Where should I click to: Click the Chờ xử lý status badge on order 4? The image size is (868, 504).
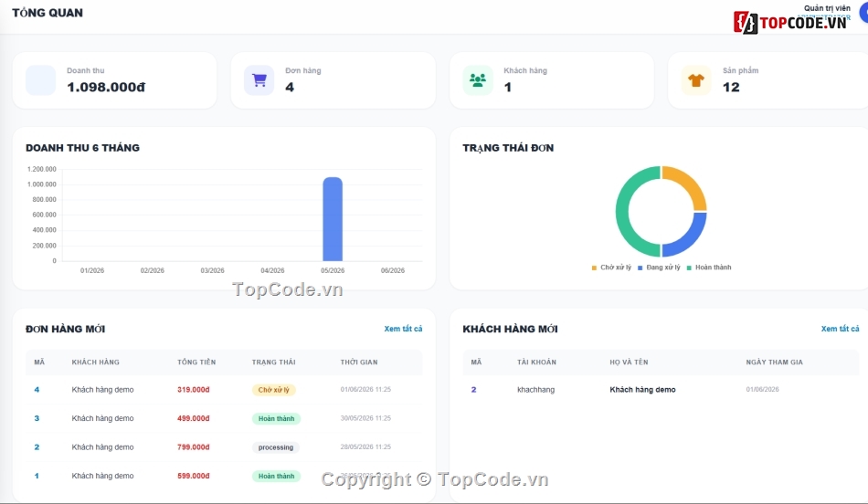coord(273,390)
